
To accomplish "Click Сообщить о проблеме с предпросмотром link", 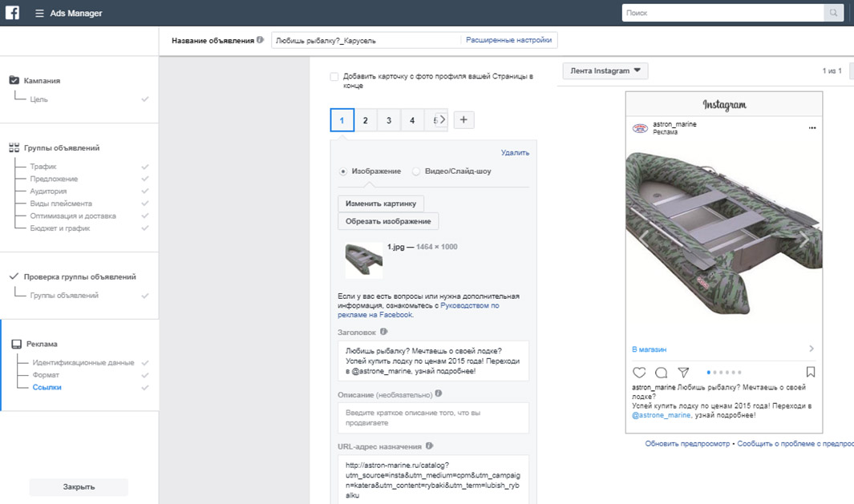I will coord(795,444).
